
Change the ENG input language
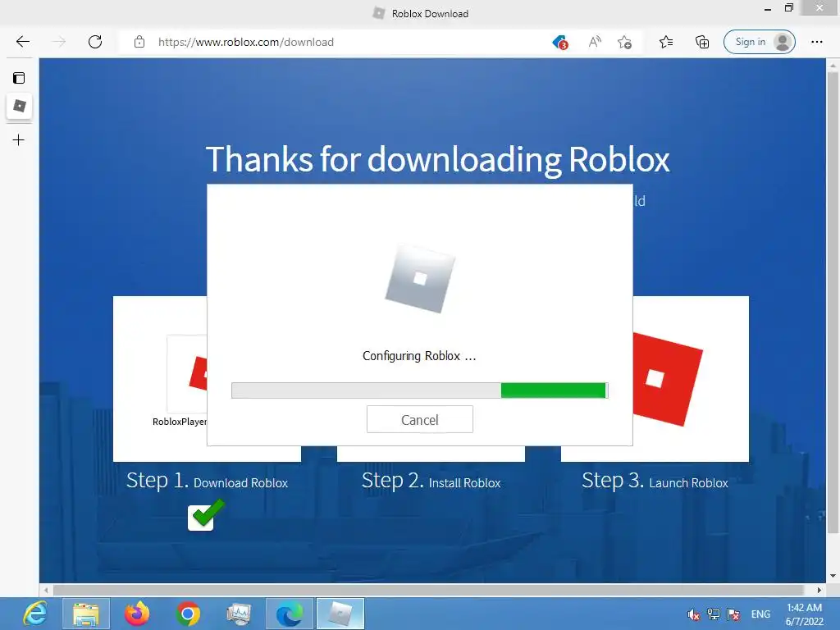coord(760,614)
